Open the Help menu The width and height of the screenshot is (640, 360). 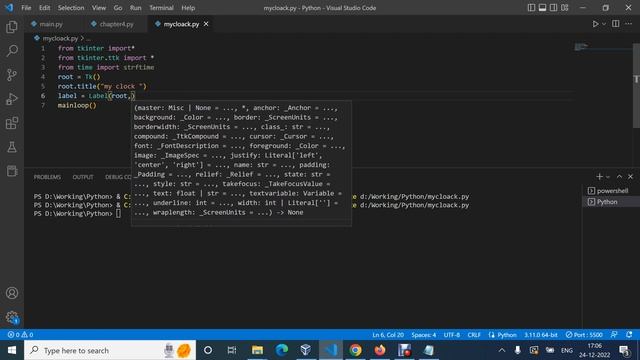[x=188, y=8]
